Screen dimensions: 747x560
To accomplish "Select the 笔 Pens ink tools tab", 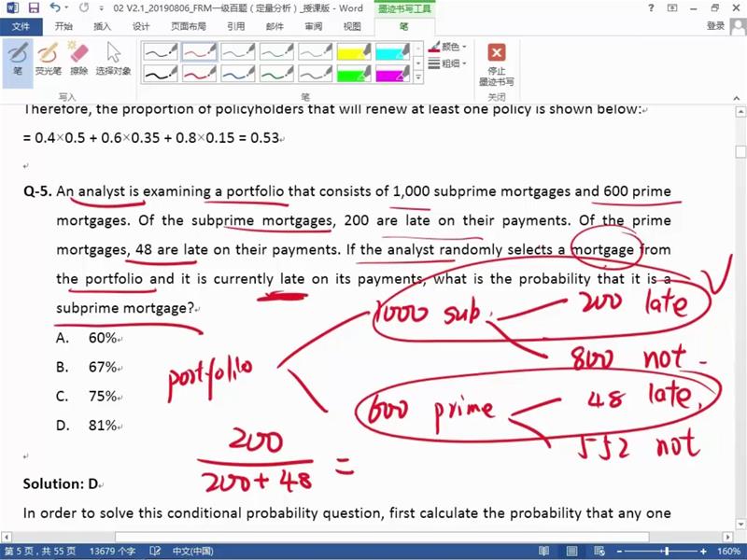I will coord(404,27).
